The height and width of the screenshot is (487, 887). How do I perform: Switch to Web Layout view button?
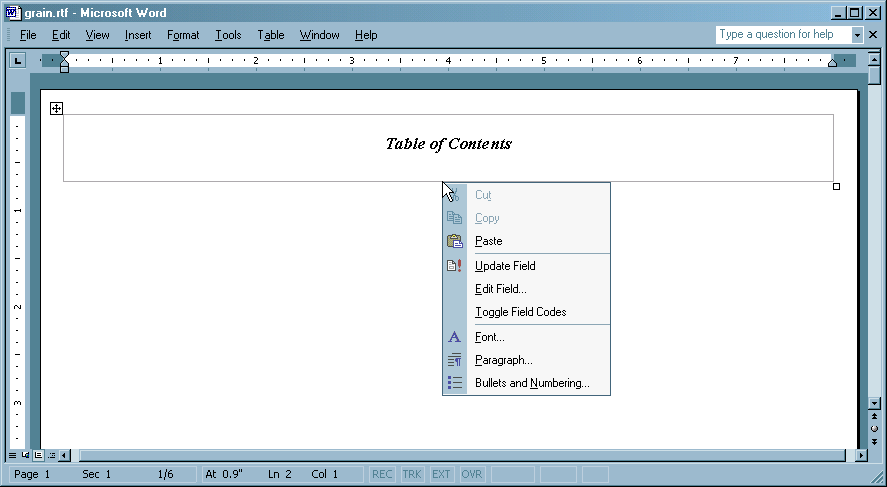[x=25, y=455]
